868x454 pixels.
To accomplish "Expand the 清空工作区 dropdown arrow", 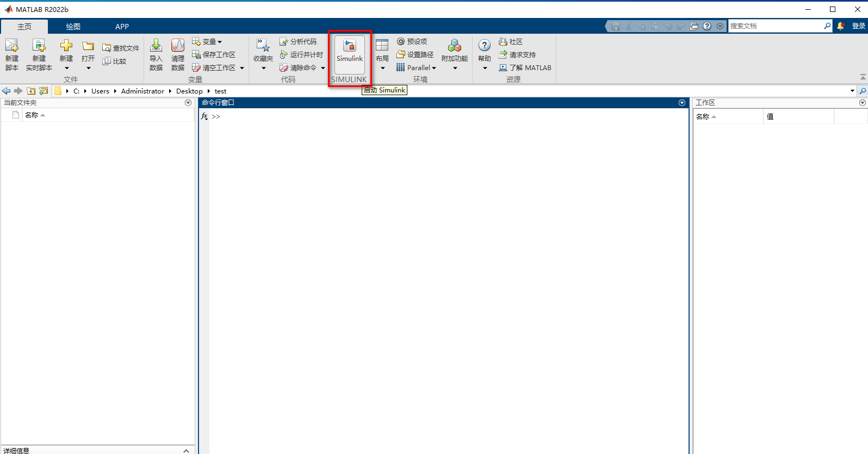I will [x=242, y=69].
